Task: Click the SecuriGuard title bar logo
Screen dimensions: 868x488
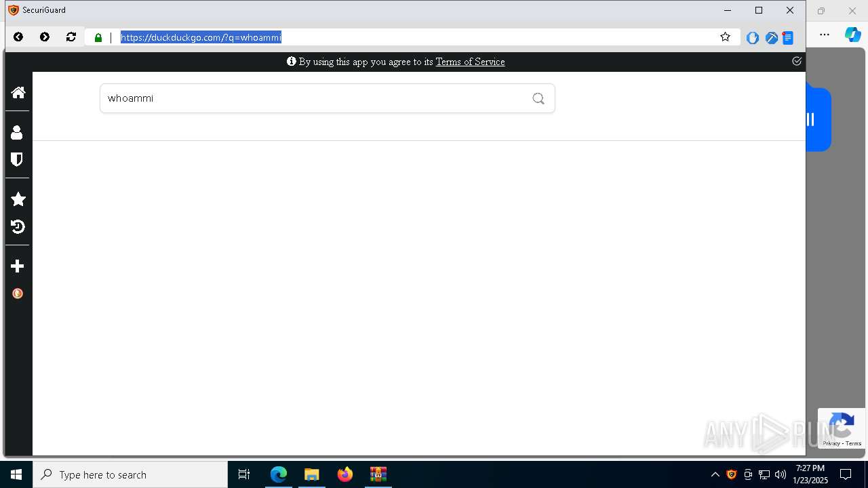Action: click(13, 10)
